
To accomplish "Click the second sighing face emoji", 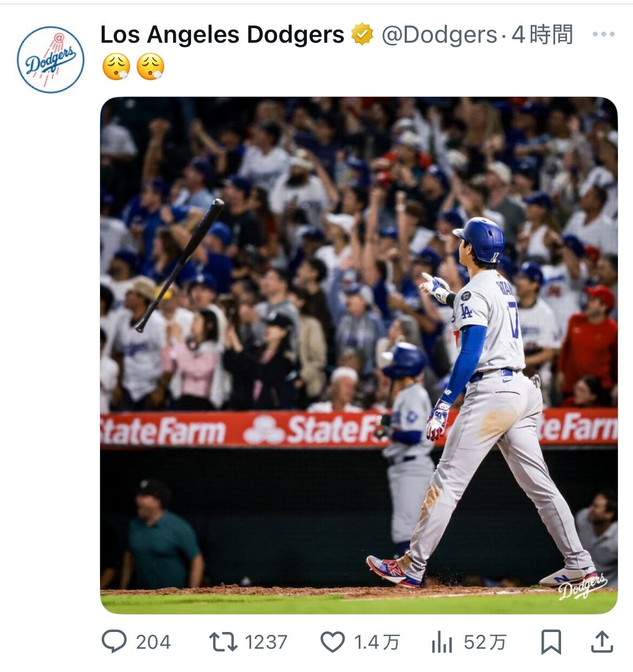I will tap(150, 67).
